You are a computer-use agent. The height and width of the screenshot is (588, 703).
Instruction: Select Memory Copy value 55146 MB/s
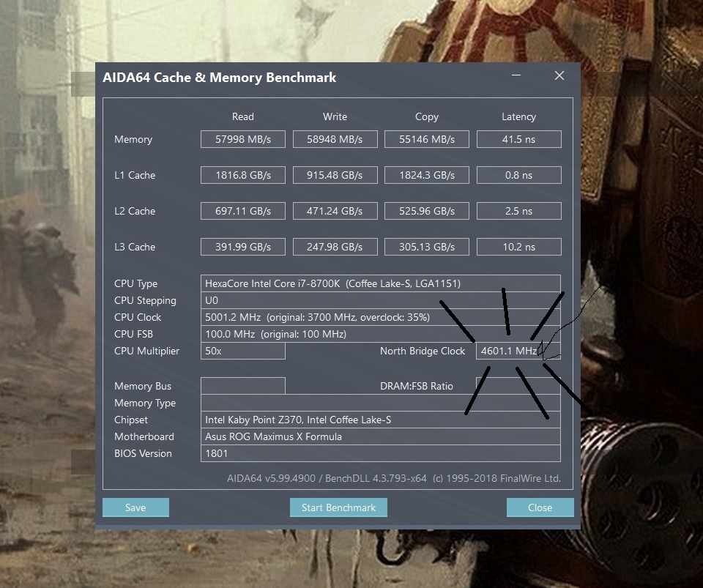click(427, 139)
